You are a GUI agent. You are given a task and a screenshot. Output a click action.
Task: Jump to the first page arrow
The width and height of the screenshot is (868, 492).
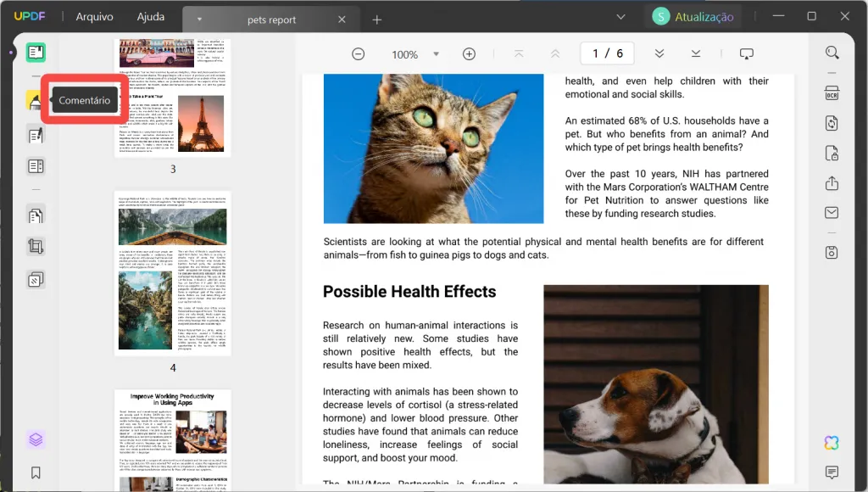(x=519, y=53)
